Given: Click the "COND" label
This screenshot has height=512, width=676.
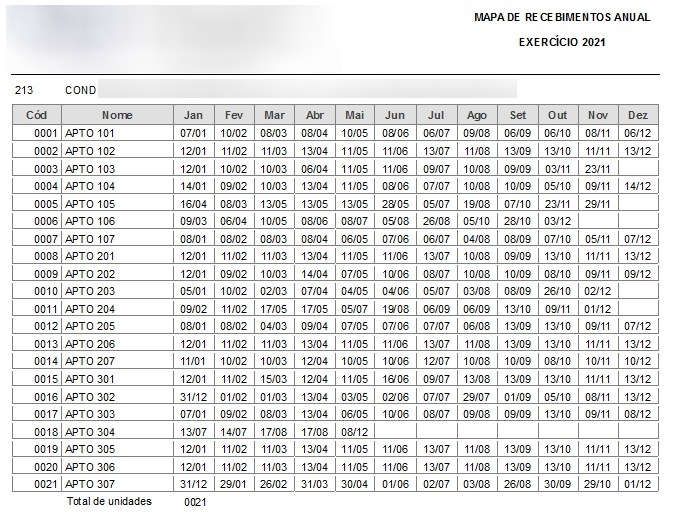Looking at the screenshot, I should tap(80, 90).
